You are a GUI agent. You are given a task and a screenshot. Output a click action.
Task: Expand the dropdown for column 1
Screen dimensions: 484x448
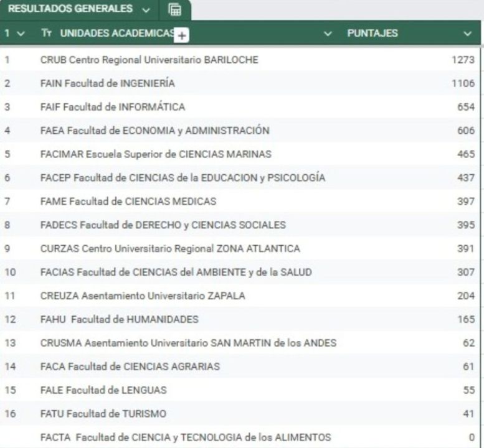(x=21, y=34)
